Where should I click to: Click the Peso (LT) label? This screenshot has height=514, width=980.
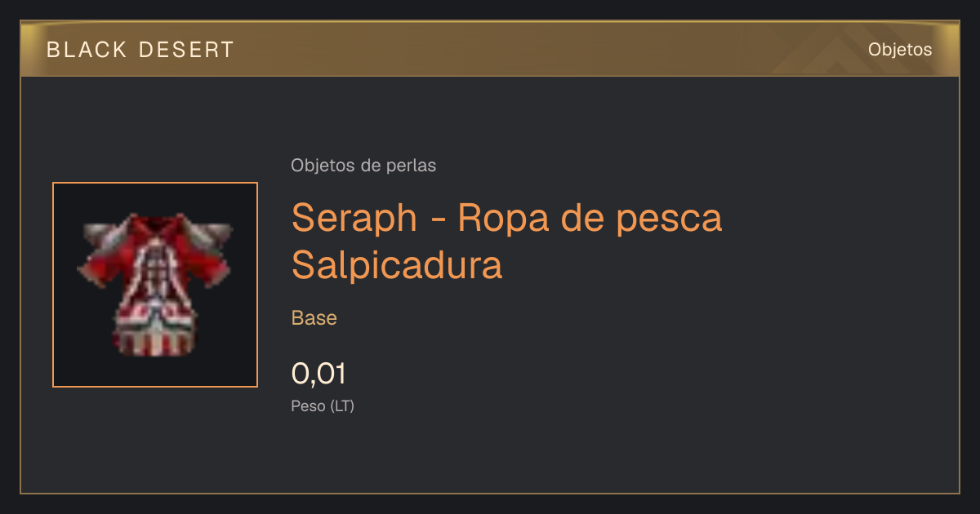[323, 405]
